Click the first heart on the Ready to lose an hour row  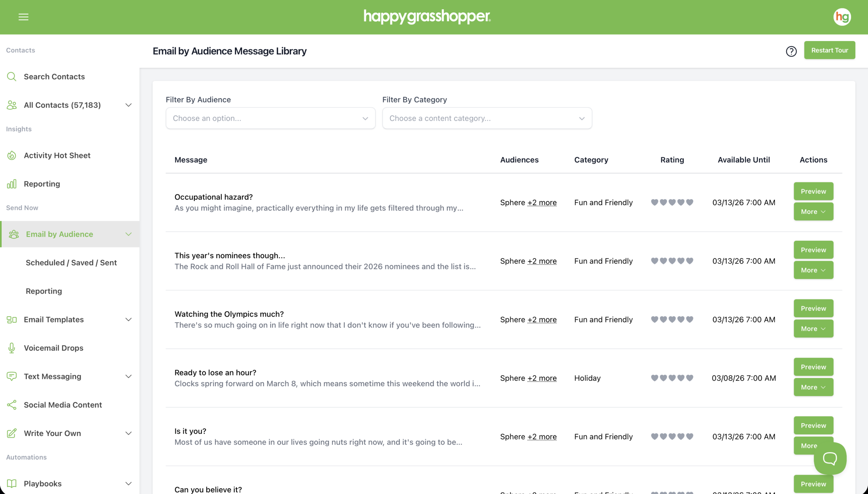click(654, 378)
